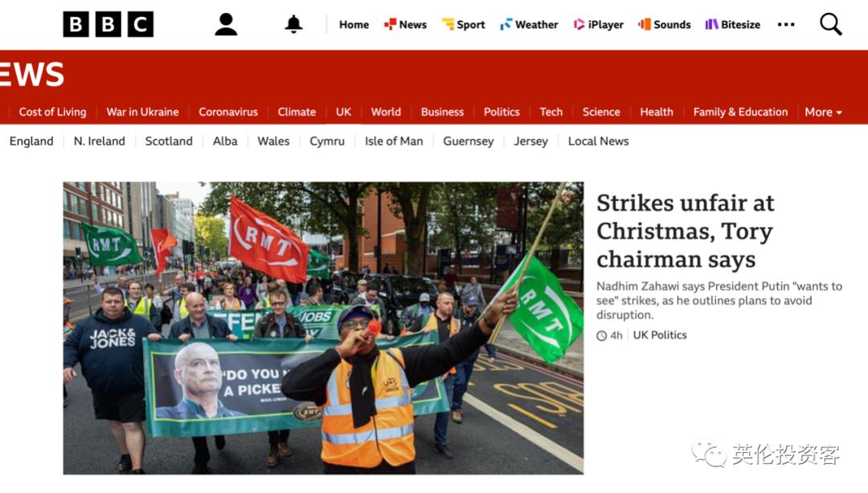Open BBC Bitesize
The height and width of the screenshot is (493, 868).
732,24
